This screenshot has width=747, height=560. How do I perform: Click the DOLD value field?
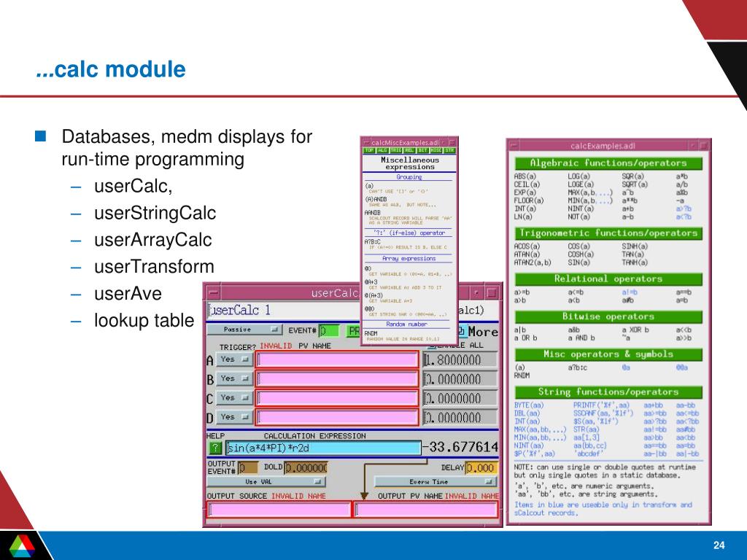[306, 468]
